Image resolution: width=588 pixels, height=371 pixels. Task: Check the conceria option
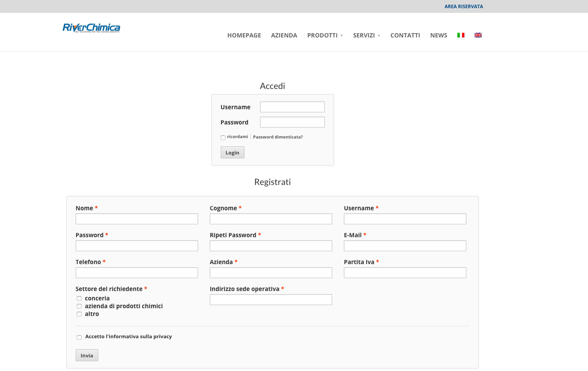click(79, 298)
